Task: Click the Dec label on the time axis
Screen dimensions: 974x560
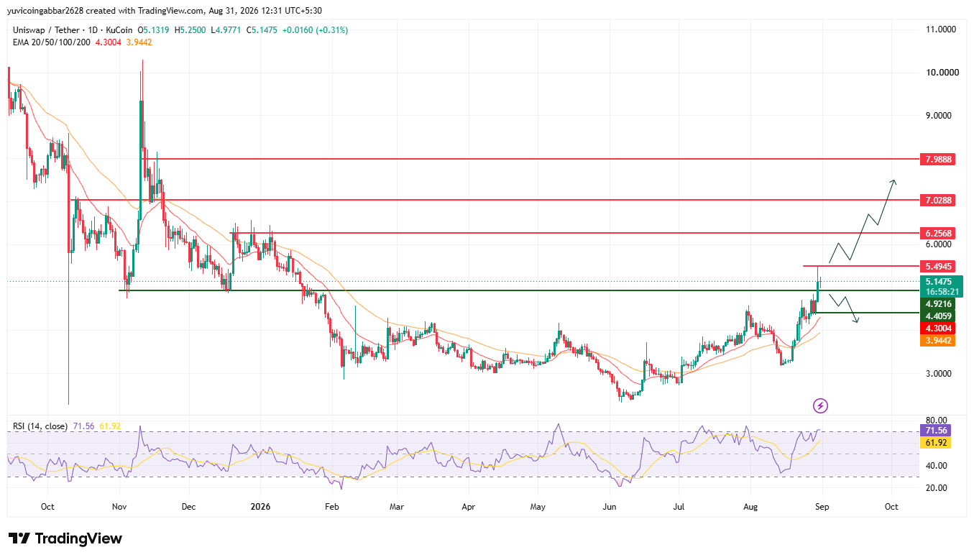Action: point(188,507)
